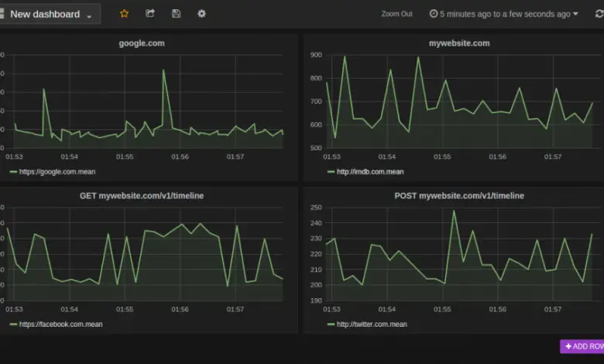Open color picker for imdb.com.mean legend swatch

[x=331, y=172]
